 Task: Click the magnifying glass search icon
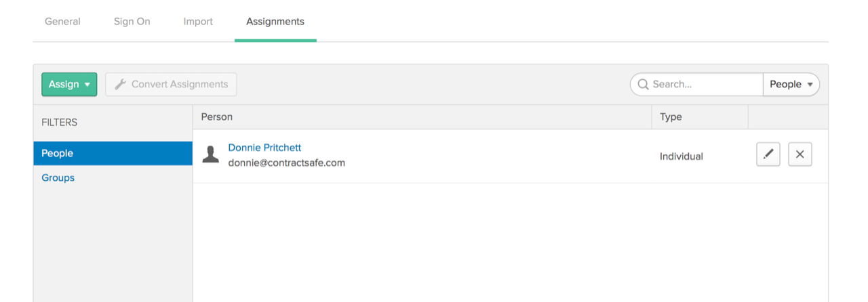[x=642, y=85]
